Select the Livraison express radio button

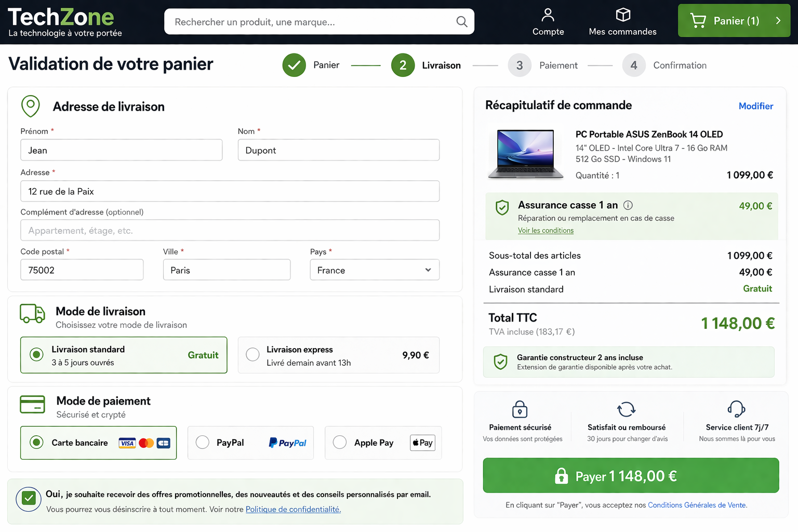tap(253, 355)
